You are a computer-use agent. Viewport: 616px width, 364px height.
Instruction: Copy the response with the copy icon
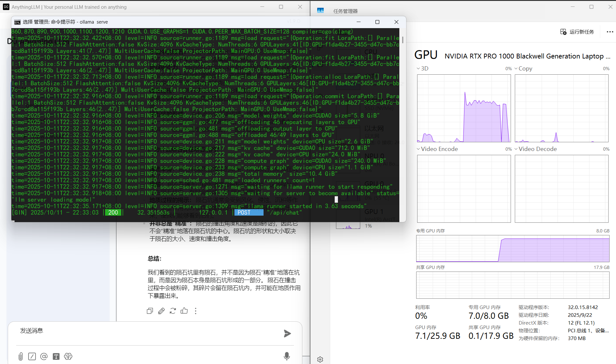150,311
